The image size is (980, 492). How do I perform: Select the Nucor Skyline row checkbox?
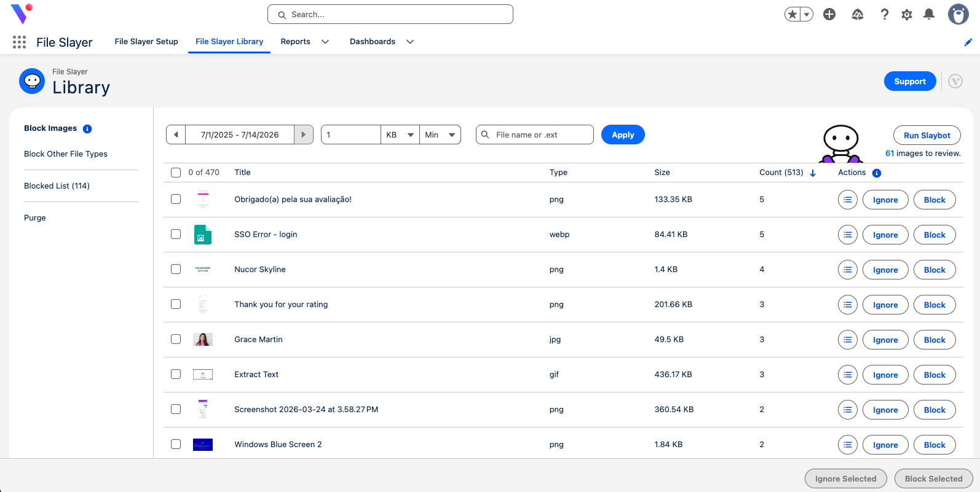(176, 269)
